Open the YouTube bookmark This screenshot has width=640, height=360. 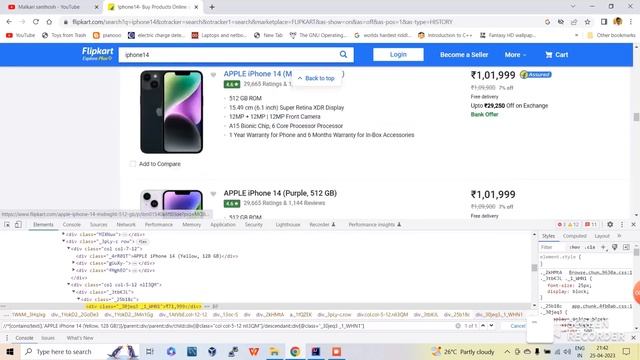20,35
